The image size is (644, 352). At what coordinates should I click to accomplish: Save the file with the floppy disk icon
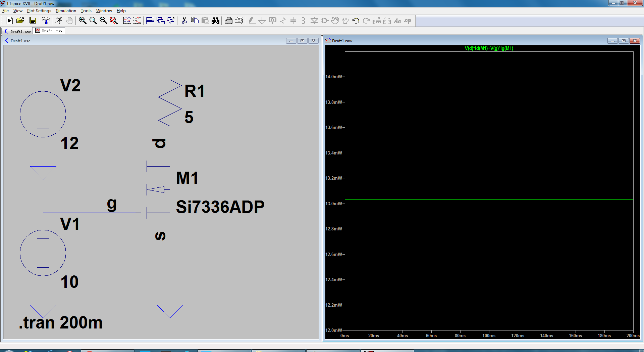tap(33, 21)
